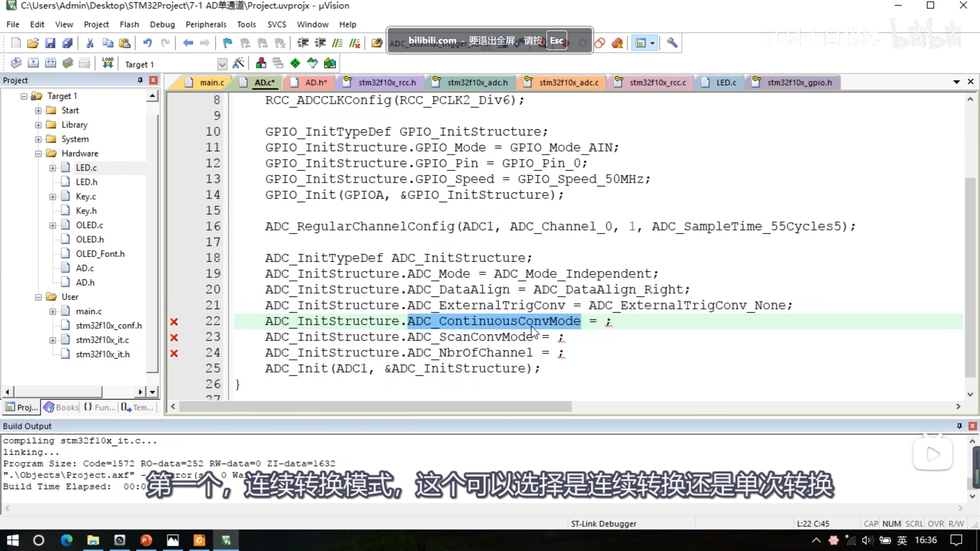Open Configuration with the wrench icon
Image resolution: width=980 pixels, height=551 pixels.
[x=672, y=43]
